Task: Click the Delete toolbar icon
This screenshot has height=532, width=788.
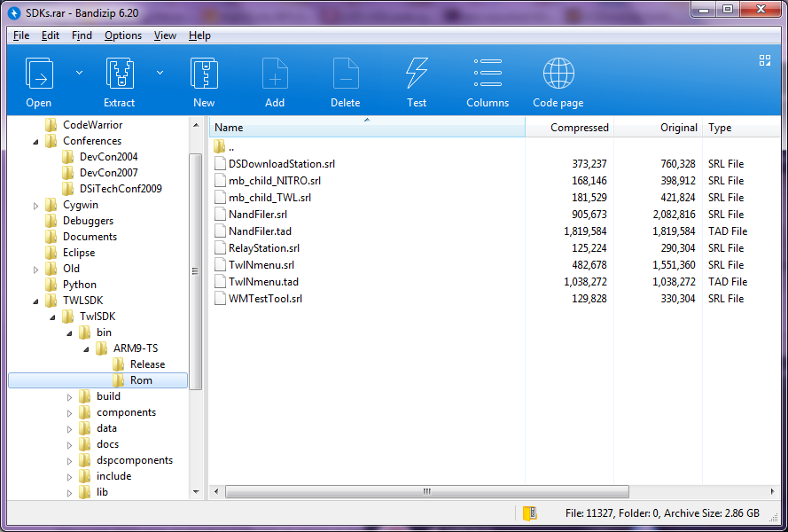Action: click(346, 74)
